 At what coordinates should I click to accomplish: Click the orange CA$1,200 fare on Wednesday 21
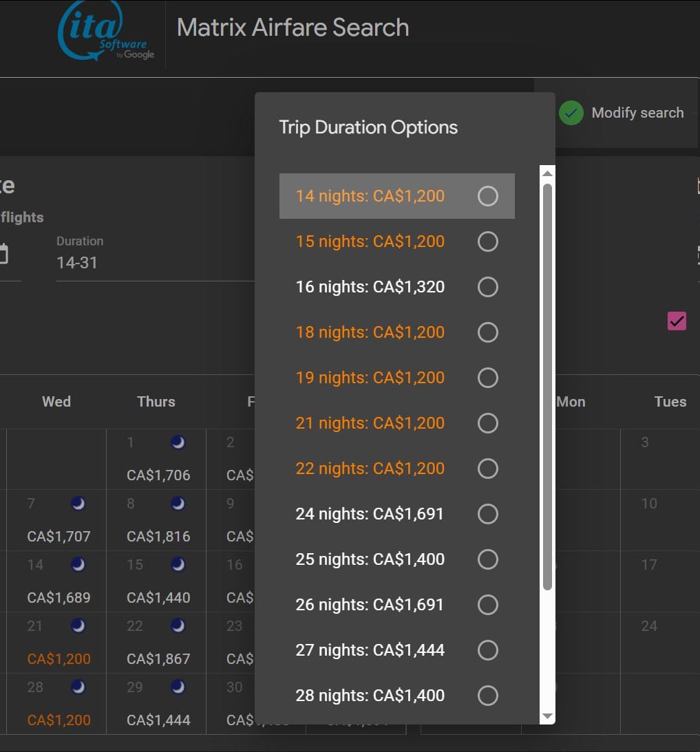59,659
